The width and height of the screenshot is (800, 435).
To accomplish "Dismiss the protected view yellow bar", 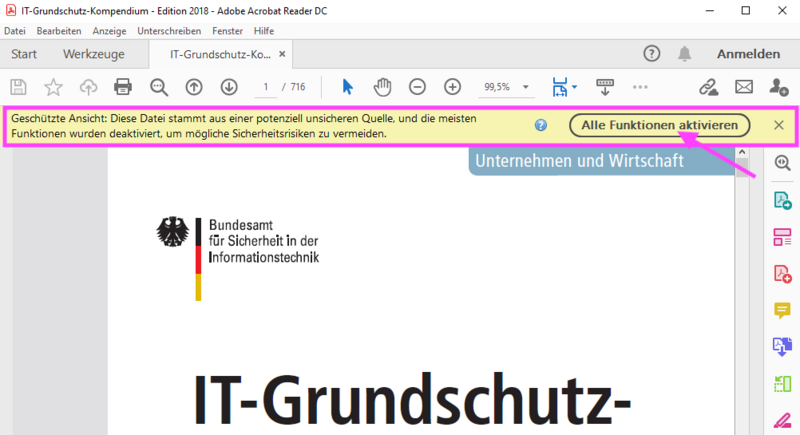I will tap(779, 125).
